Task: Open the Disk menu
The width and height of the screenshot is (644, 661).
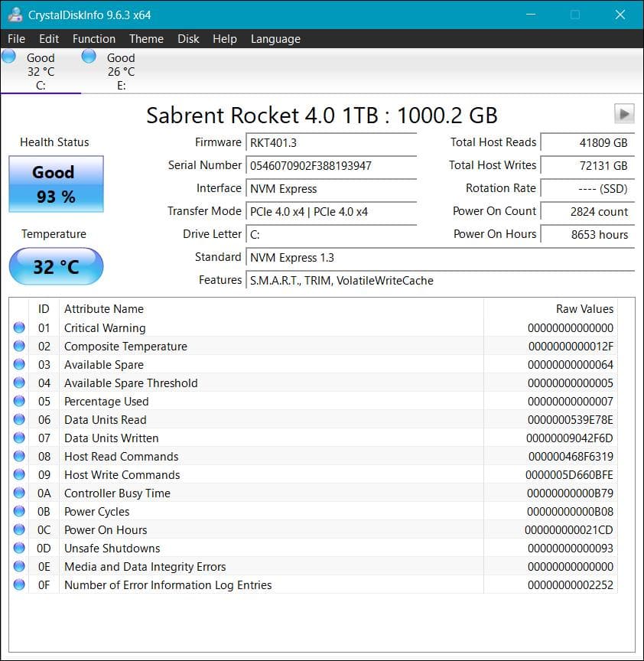Action: [188, 38]
